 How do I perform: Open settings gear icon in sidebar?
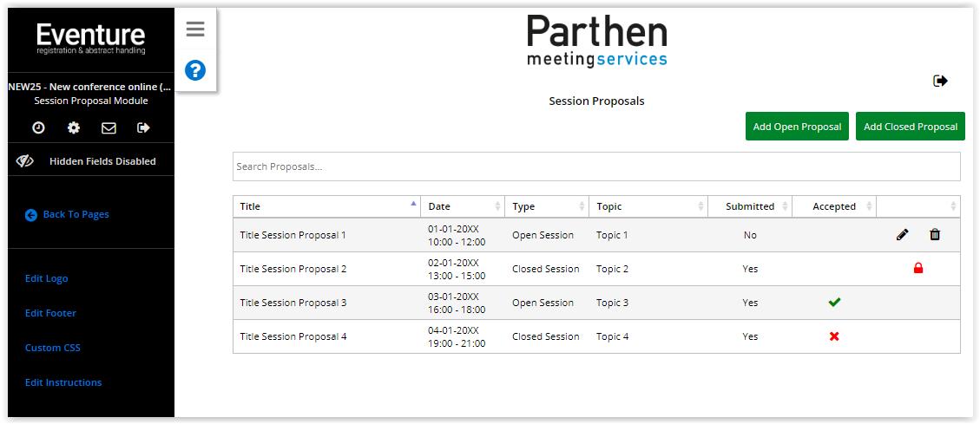(74, 127)
